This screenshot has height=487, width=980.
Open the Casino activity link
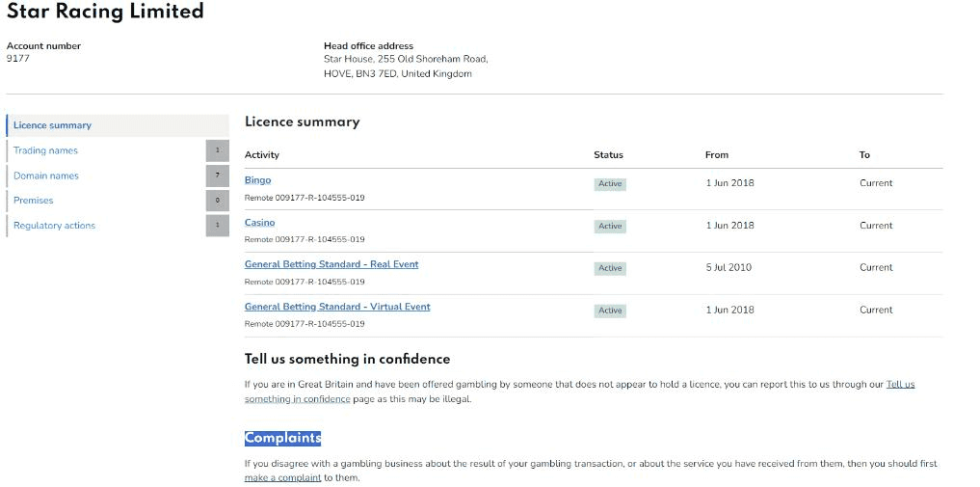click(259, 223)
